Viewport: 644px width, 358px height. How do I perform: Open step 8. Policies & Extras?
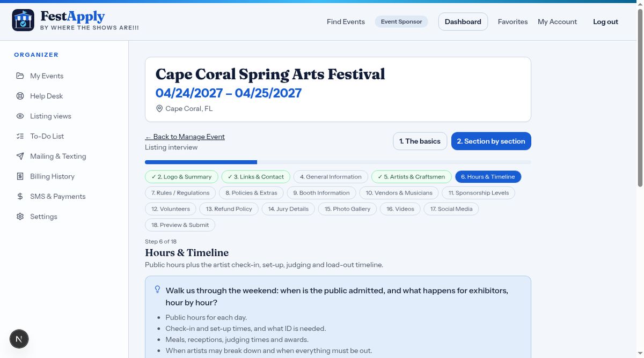tap(251, 193)
